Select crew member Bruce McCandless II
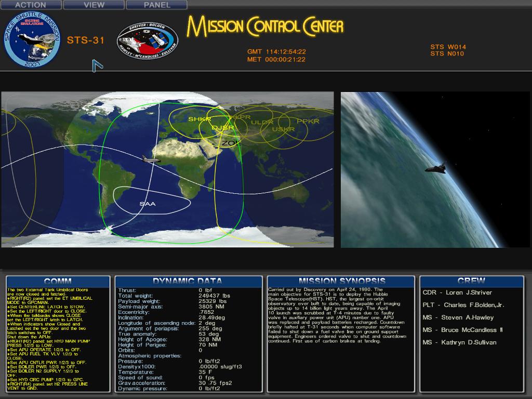The height and width of the screenshot is (399, 532). [x=463, y=330]
